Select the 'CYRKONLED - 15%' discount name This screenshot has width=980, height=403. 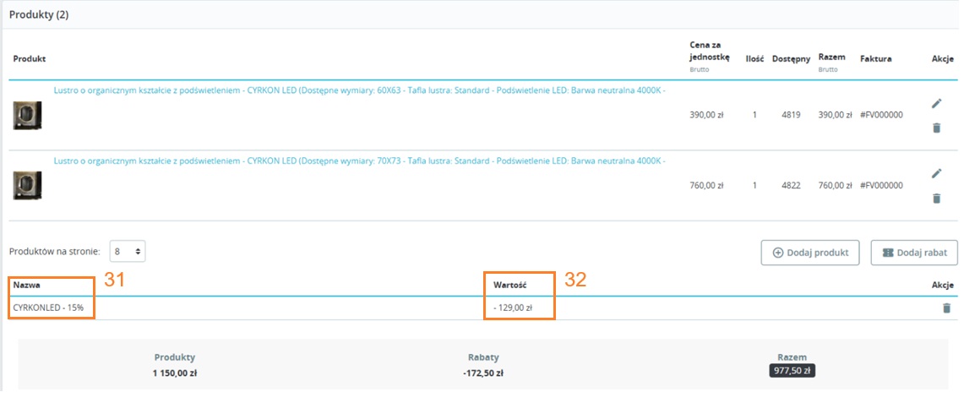pyautogui.click(x=48, y=308)
